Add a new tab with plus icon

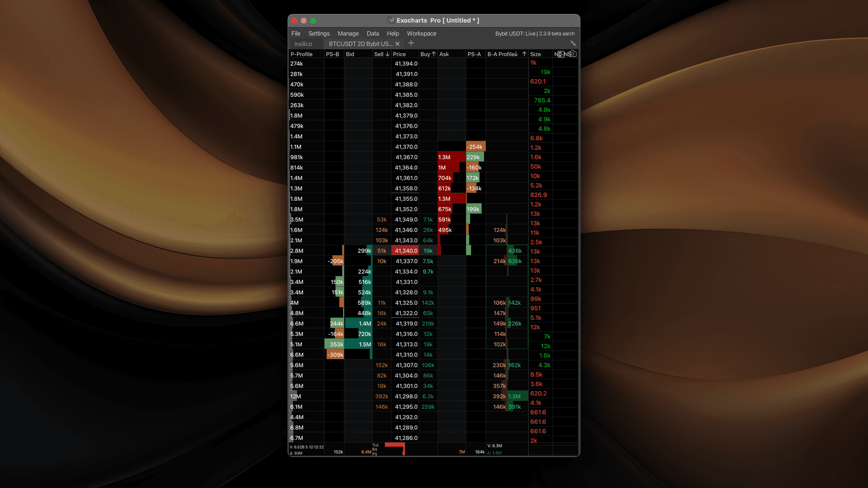pos(411,43)
